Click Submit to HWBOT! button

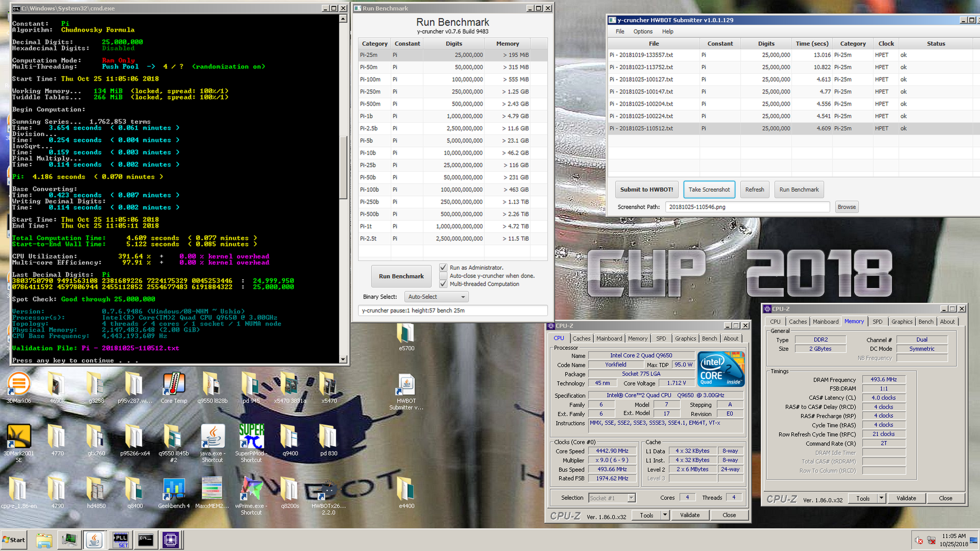647,190
